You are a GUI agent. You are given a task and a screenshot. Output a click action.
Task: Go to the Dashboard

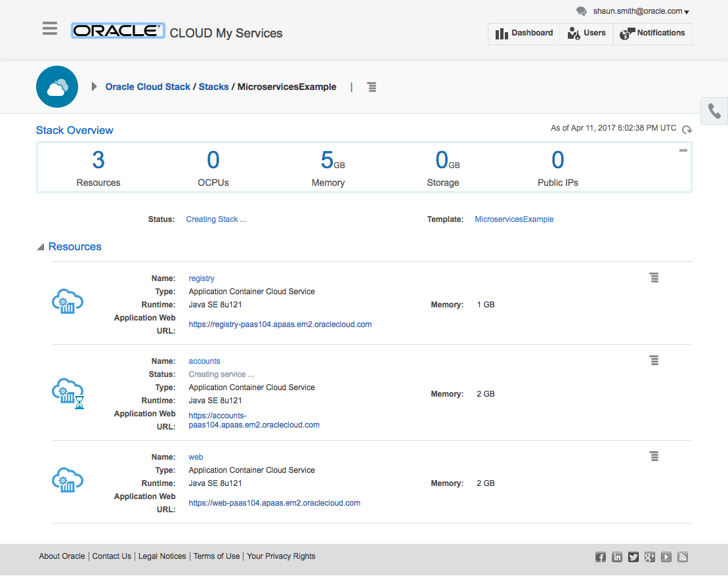[x=524, y=33]
